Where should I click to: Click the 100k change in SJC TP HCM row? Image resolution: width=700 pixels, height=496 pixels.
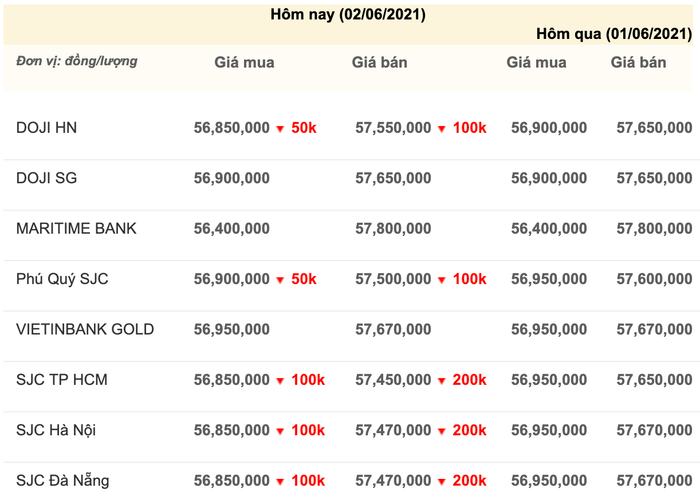coord(308,380)
